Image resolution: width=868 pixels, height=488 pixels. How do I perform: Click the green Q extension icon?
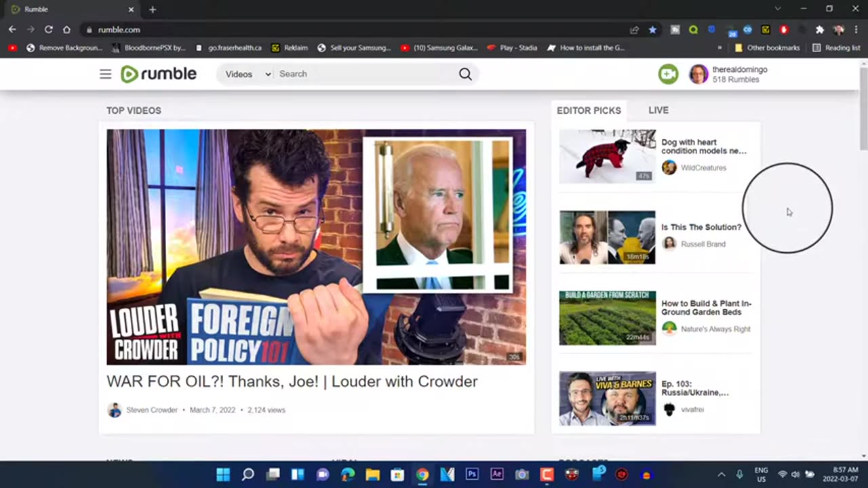(x=693, y=30)
